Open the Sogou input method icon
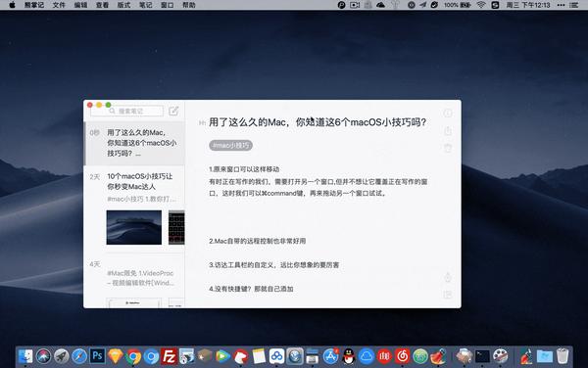Screen dimensions: 588x368 (495, 5)
